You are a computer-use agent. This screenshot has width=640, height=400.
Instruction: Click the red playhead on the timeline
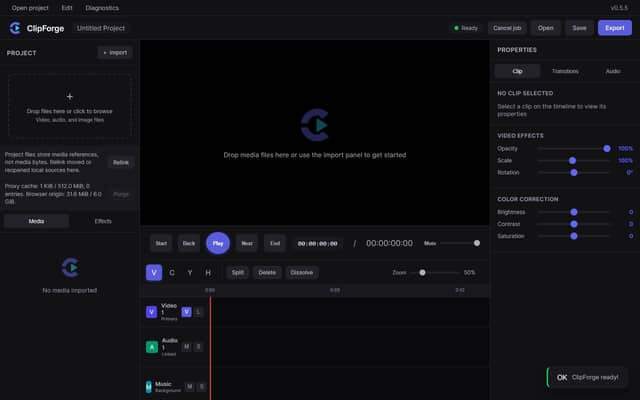210,348
